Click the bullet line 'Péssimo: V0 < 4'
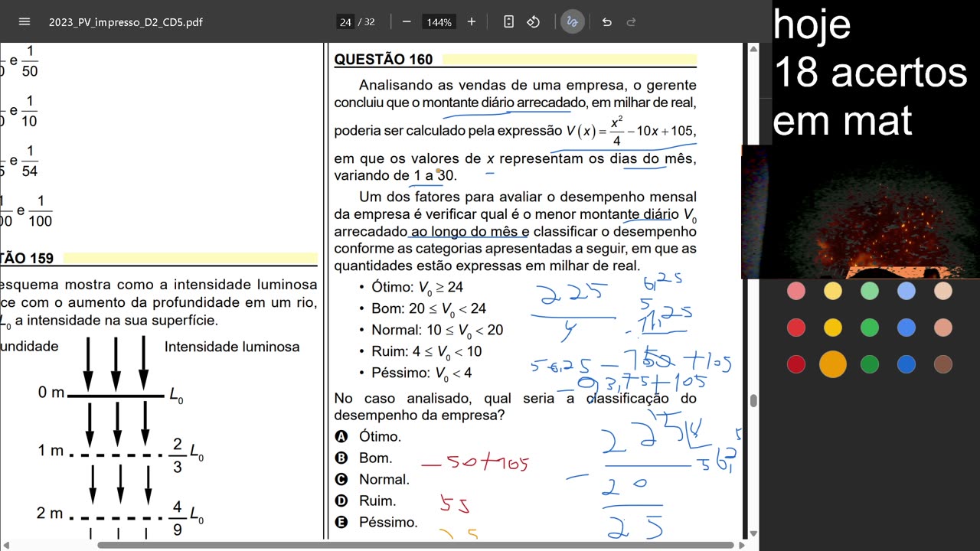The height and width of the screenshot is (551, 980). pos(415,373)
